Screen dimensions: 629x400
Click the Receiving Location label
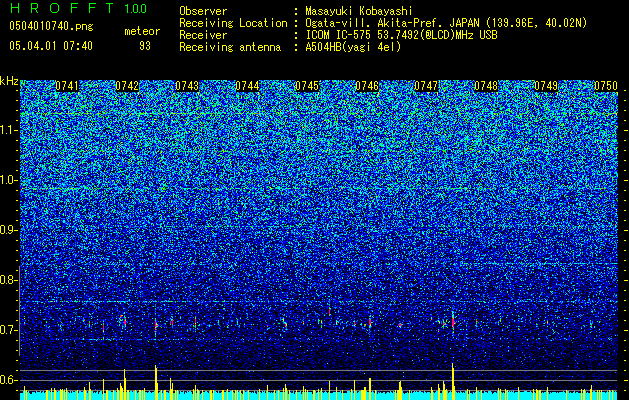pyautogui.click(x=233, y=23)
